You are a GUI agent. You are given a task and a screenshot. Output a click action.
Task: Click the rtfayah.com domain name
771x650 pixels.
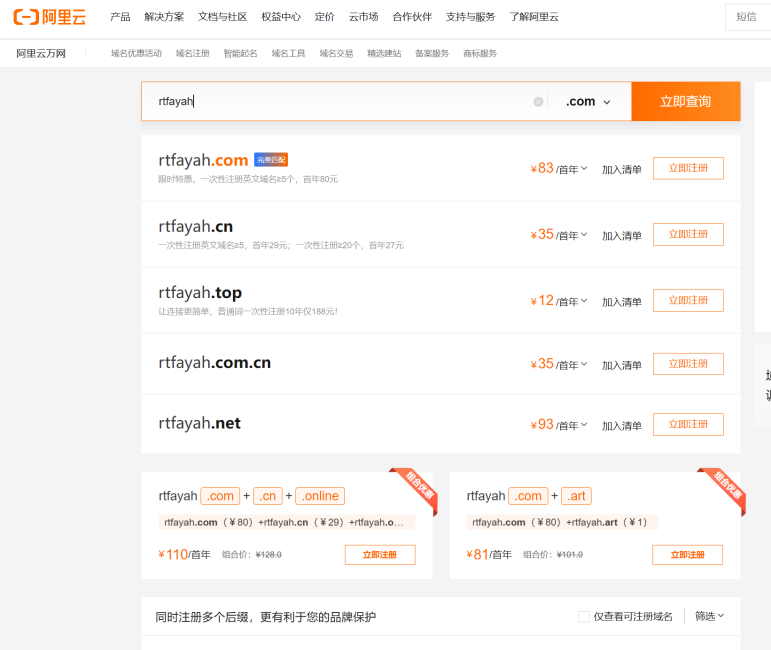(x=203, y=160)
